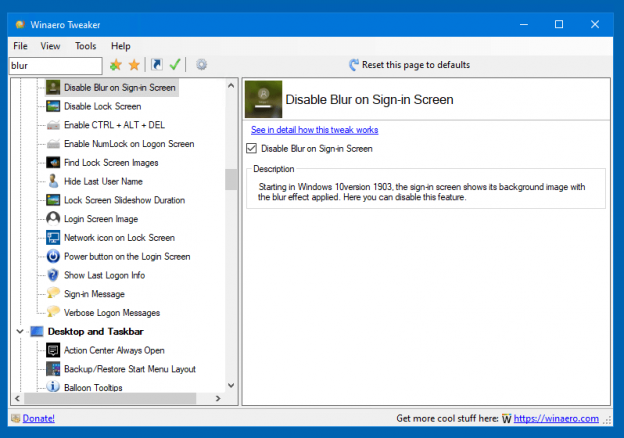624x438 pixels.
Task: Click the Network icon on Lock Screen item
Action: coord(118,238)
